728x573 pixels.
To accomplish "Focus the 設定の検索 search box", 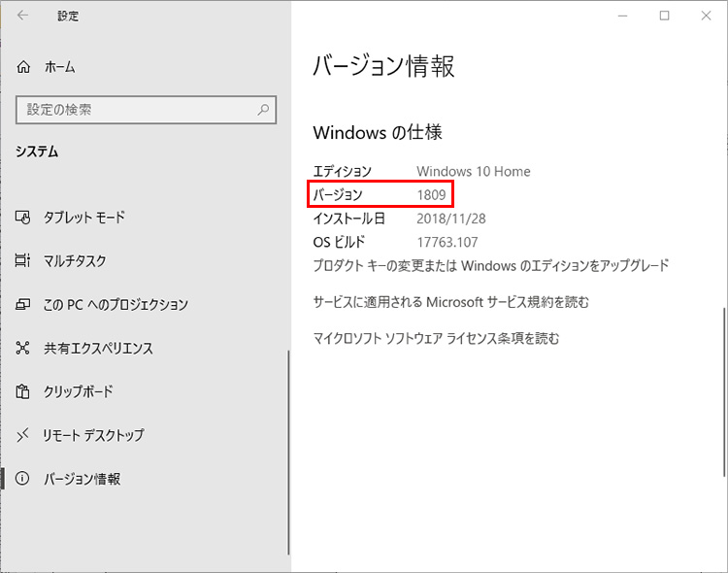I will point(136,111).
